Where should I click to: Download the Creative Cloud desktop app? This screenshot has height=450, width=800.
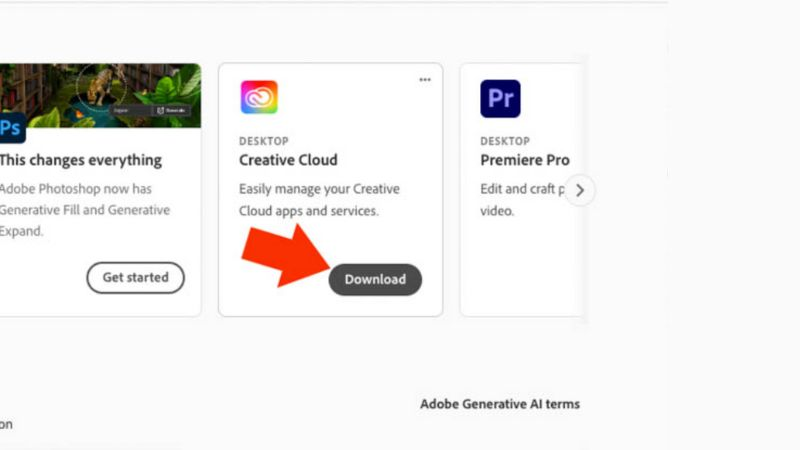pos(375,279)
